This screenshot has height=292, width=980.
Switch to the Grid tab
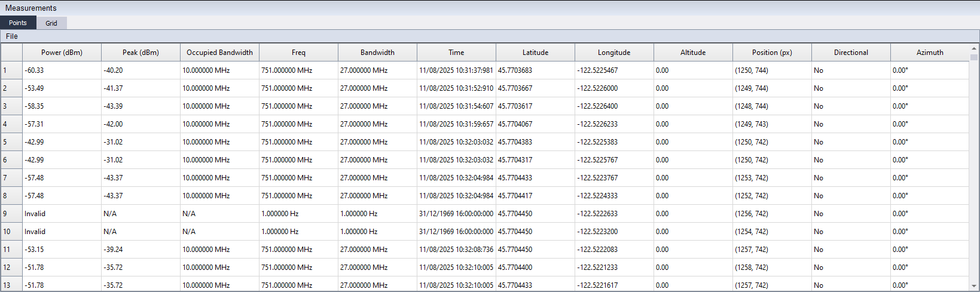pos(51,23)
